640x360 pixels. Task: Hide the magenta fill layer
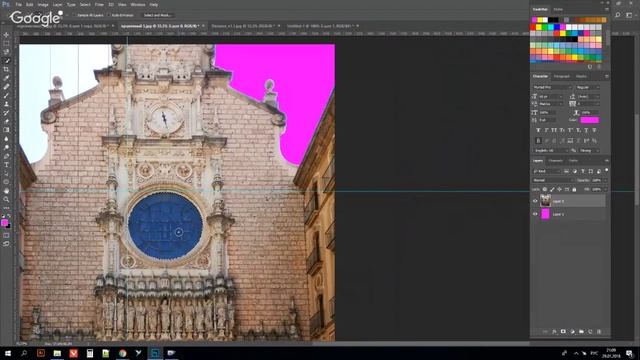(x=535, y=214)
